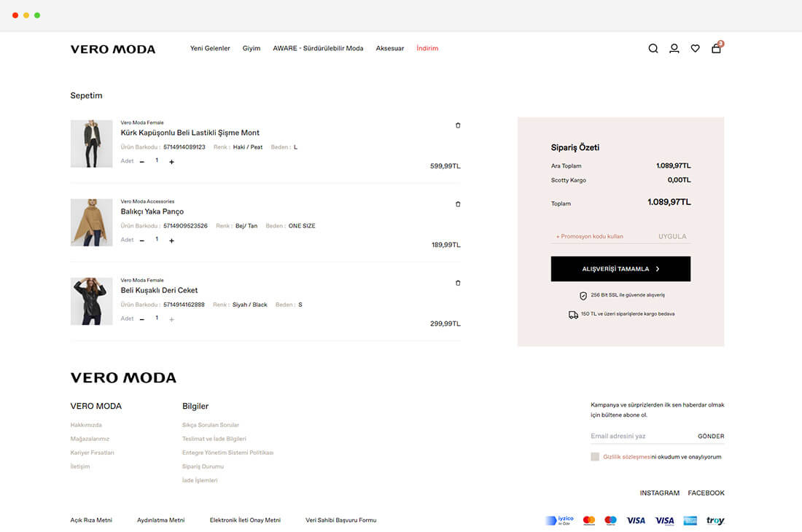Open the Kariyer Fırsatları footer link
This screenshot has width=802, height=532.
92,453
